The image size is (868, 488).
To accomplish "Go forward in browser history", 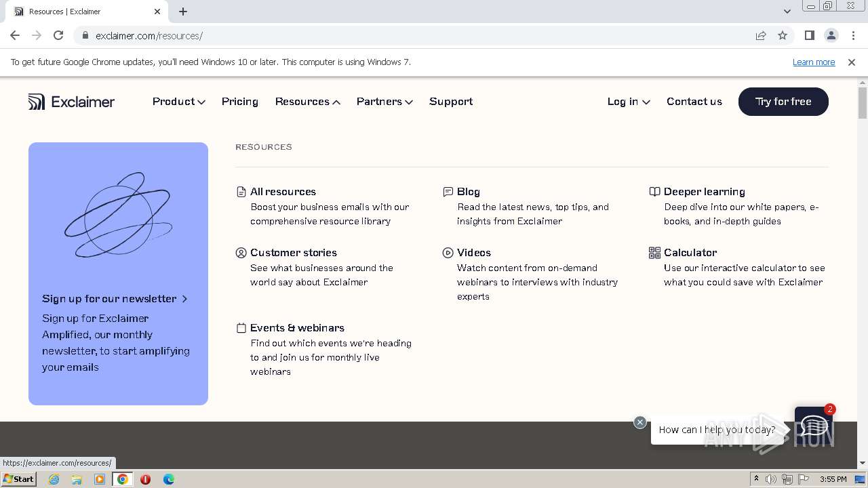I will (37, 35).
